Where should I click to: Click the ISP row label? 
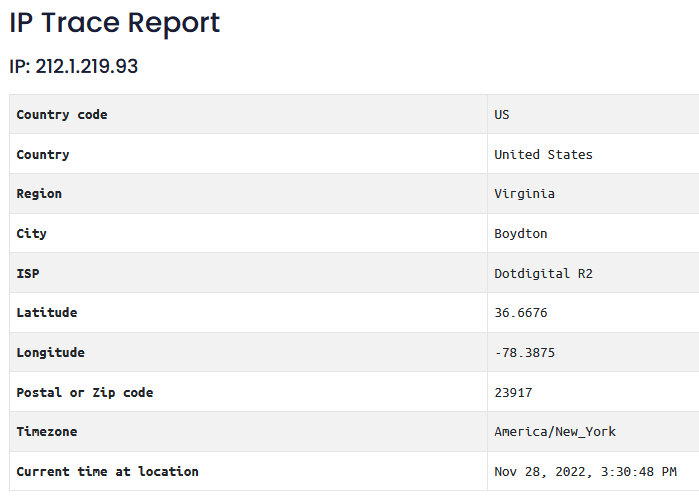coord(28,273)
